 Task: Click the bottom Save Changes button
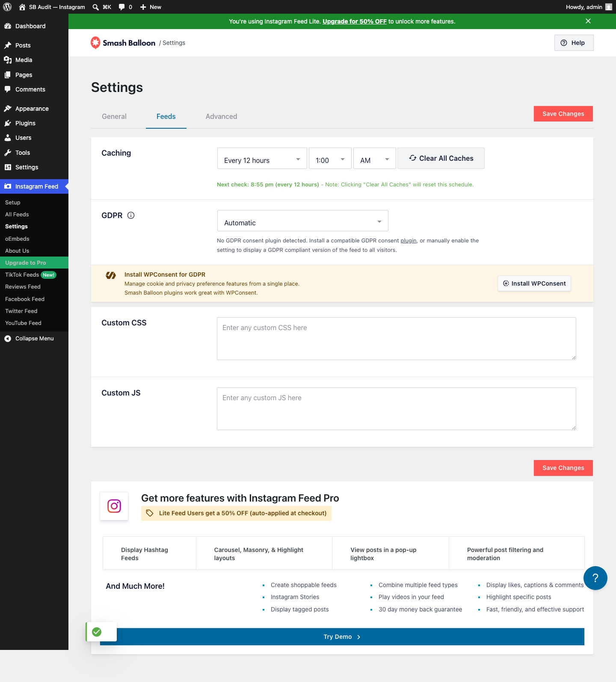click(x=563, y=468)
